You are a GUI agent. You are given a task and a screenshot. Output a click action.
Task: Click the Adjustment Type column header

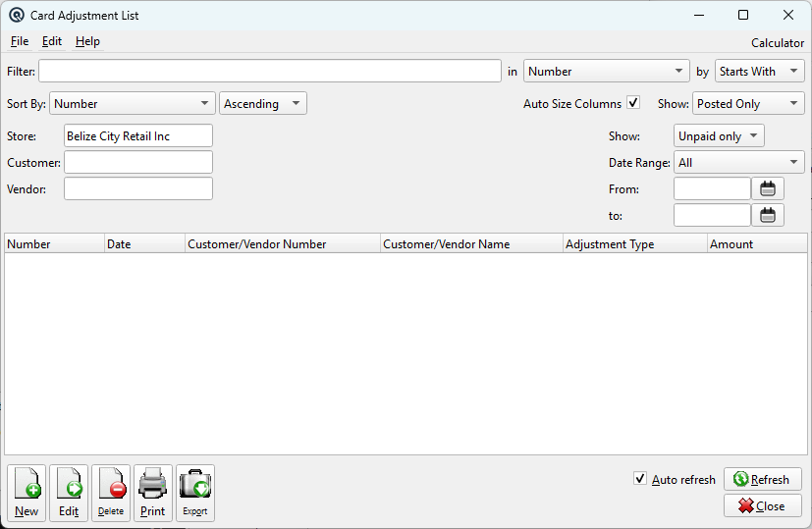coord(635,243)
